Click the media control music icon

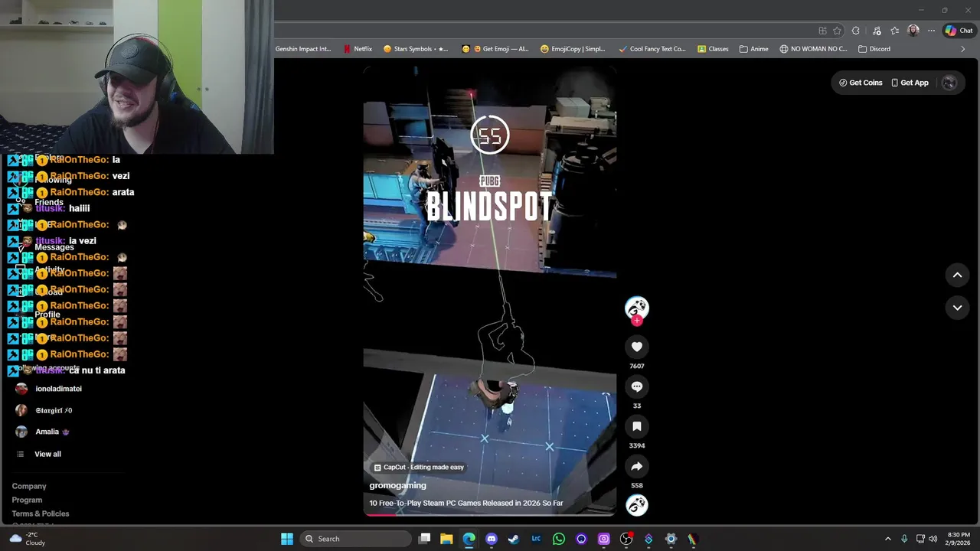pos(875,31)
